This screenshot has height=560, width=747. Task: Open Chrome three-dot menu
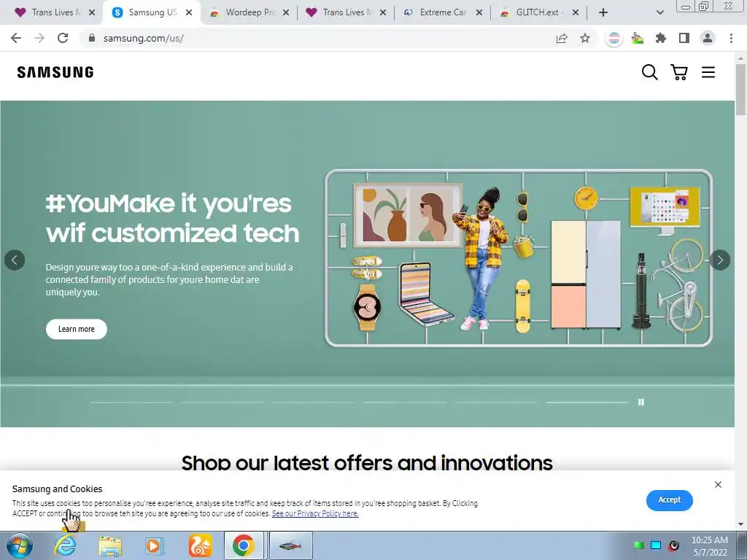pyautogui.click(x=731, y=38)
